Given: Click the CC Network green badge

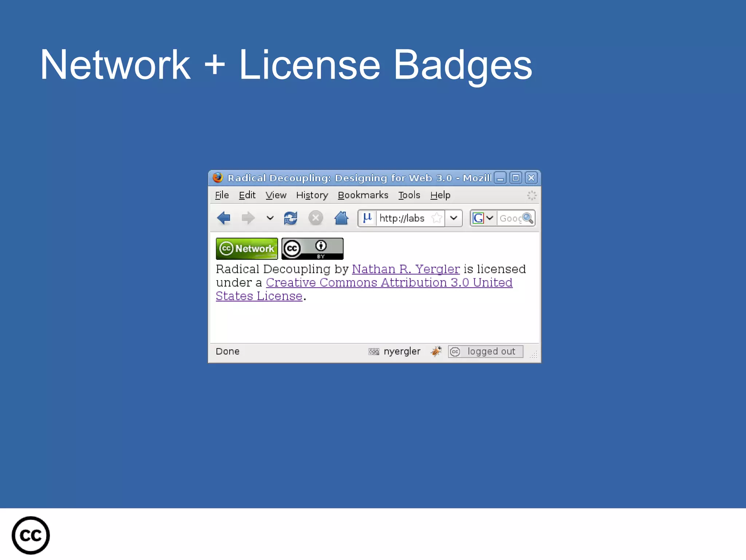Looking at the screenshot, I should pyautogui.click(x=247, y=248).
